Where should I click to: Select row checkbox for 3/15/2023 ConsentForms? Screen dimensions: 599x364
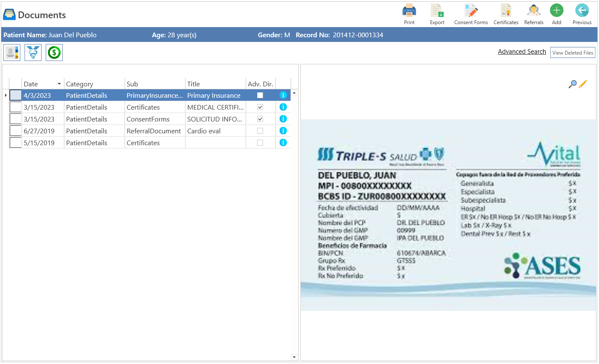(x=15, y=119)
